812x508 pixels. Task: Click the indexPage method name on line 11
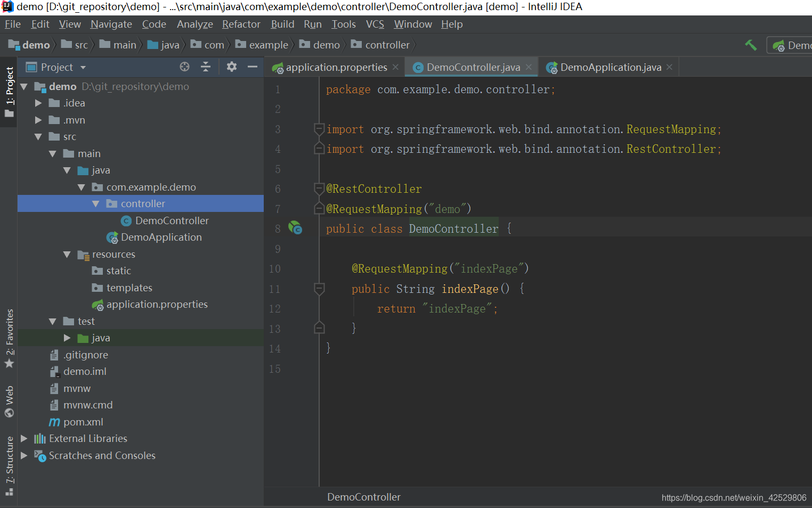click(470, 289)
